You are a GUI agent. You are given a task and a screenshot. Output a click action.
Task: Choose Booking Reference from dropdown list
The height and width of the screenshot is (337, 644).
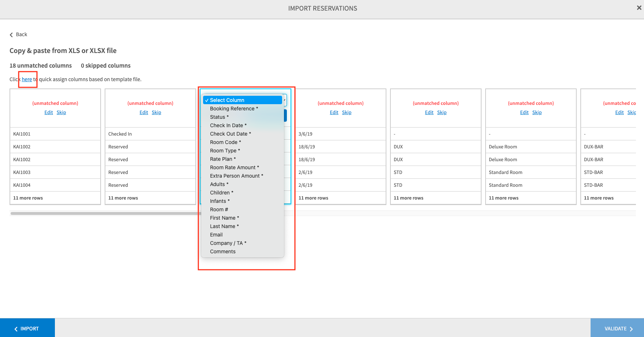point(234,109)
